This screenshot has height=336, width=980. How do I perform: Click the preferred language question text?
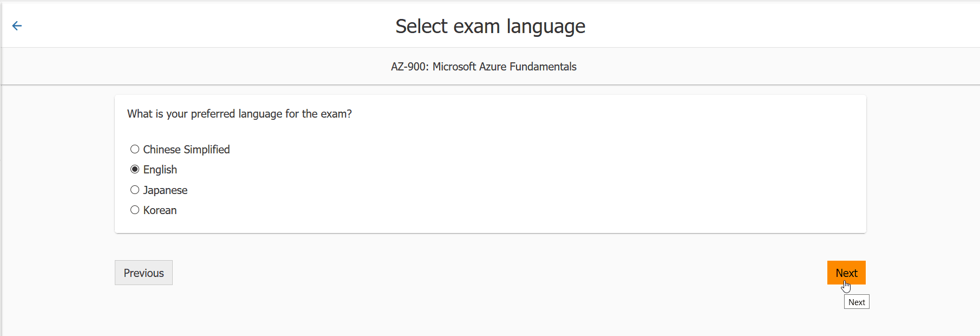tap(239, 114)
